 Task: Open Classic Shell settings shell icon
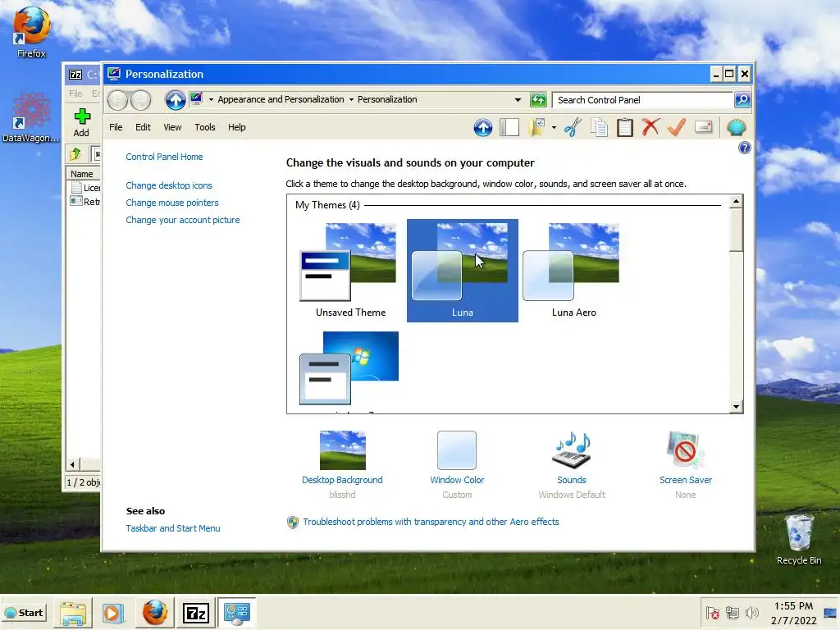pyautogui.click(x=736, y=127)
